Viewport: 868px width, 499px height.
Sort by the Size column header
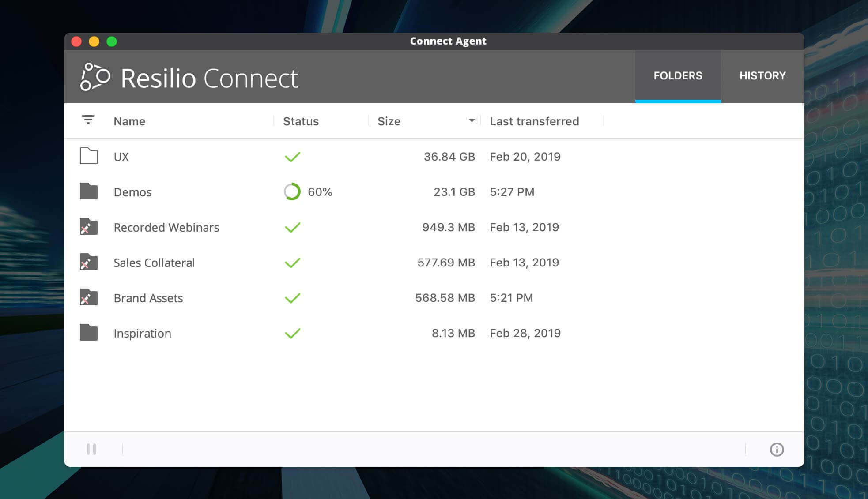click(x=389, y=121)
